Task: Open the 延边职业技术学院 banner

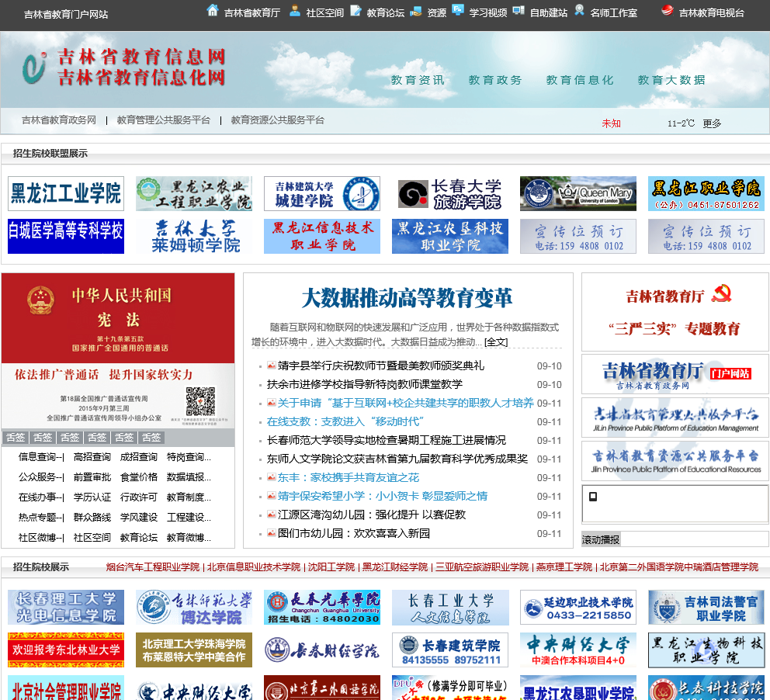Action: [578, 607]
